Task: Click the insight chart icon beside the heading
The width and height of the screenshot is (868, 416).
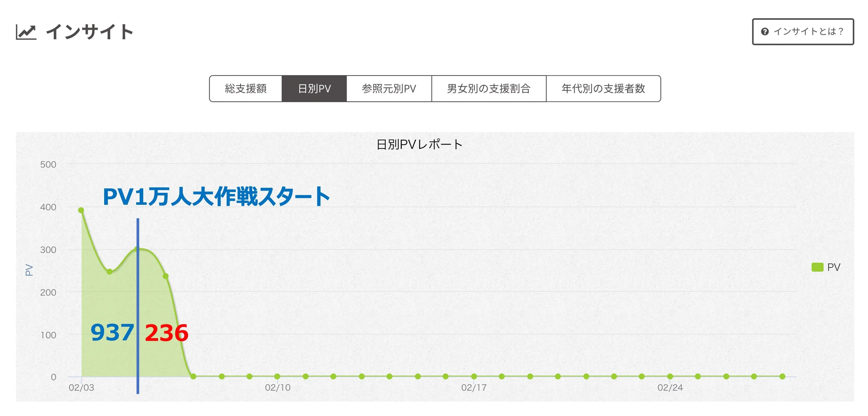Action: tap(26, 32)
